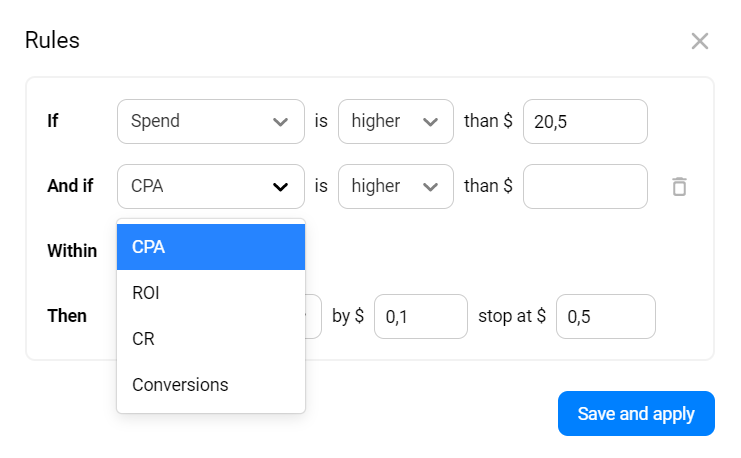Image resolution: width=741 pixels, height=458 pixels.
Task: Close the Rules dialog with the X icon
Action: point(700,41)
